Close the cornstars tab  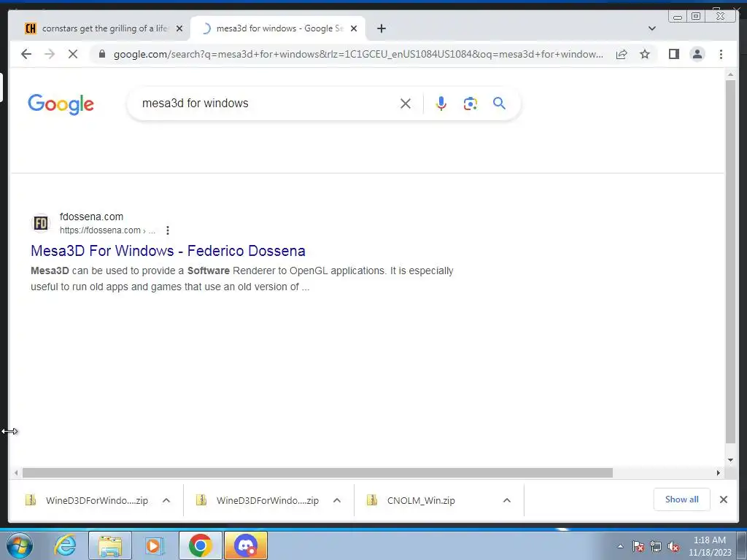tap(179, 28)
